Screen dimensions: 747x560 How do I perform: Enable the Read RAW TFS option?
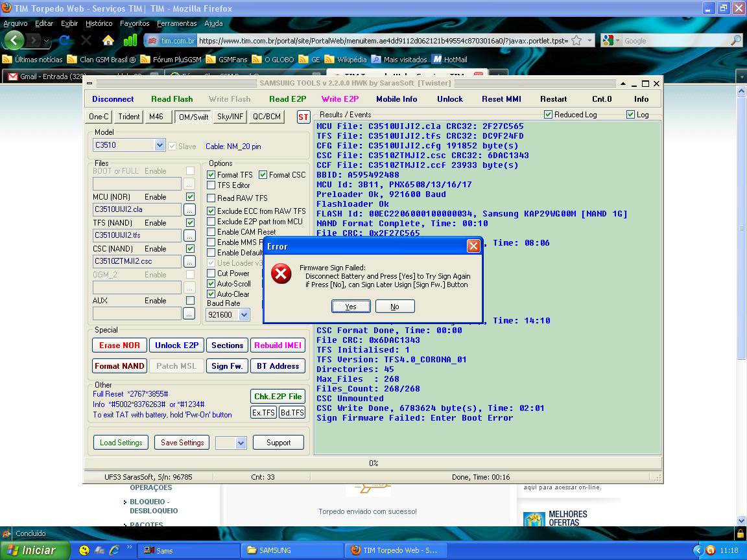coord(211,198)
